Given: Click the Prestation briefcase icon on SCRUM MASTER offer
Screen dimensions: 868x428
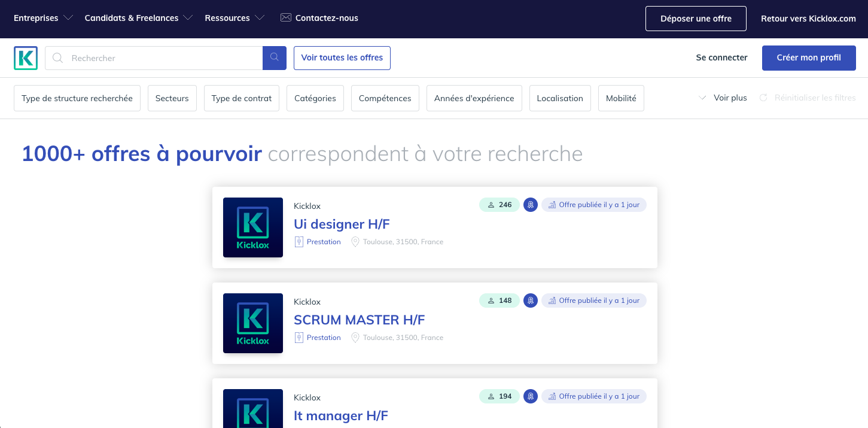Looking at the screenshot, I should (299, 337).
